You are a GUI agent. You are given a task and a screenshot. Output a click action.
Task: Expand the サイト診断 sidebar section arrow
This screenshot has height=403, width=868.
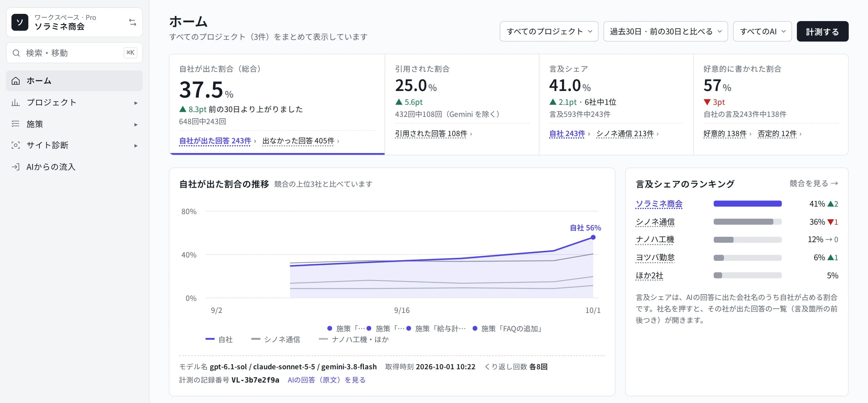136,146
